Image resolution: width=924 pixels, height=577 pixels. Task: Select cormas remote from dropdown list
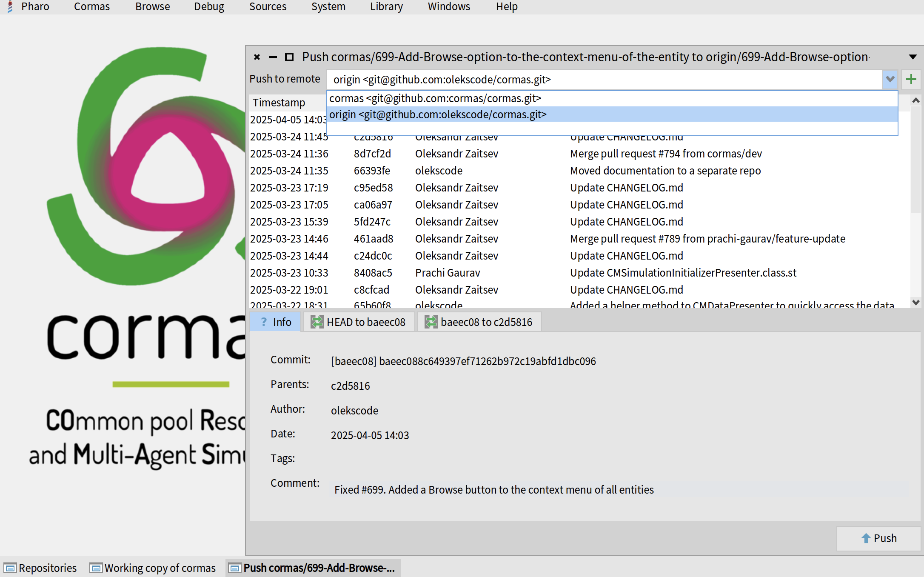435,98
